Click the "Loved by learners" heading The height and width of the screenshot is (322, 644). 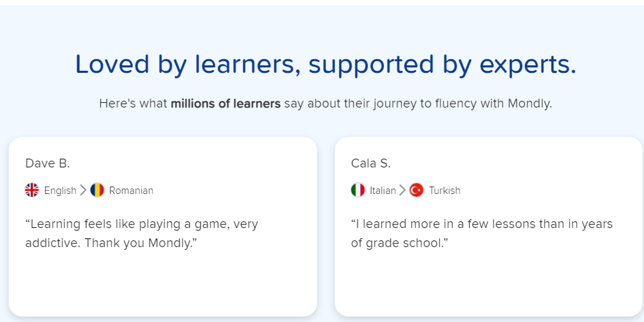325,64
